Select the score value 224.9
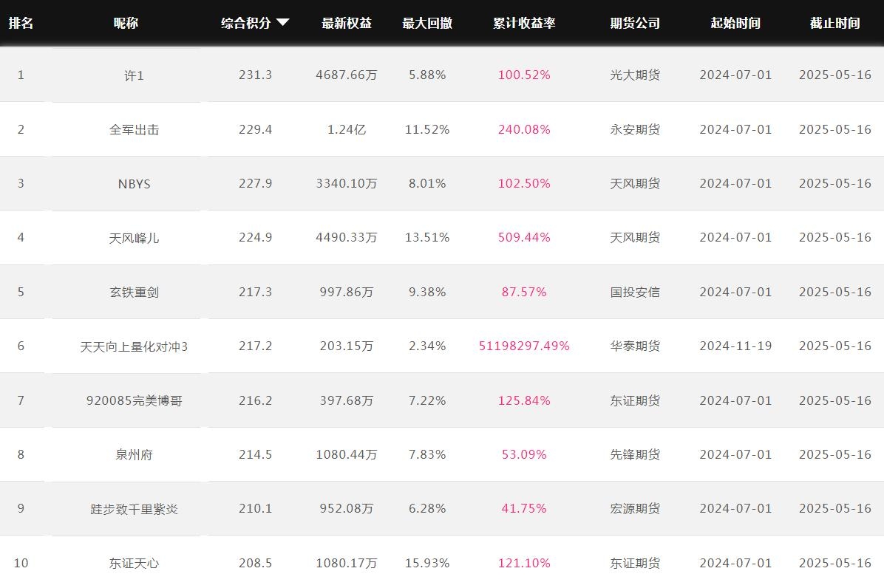This screenshot has width=884, height=588. tap(256, 238)
